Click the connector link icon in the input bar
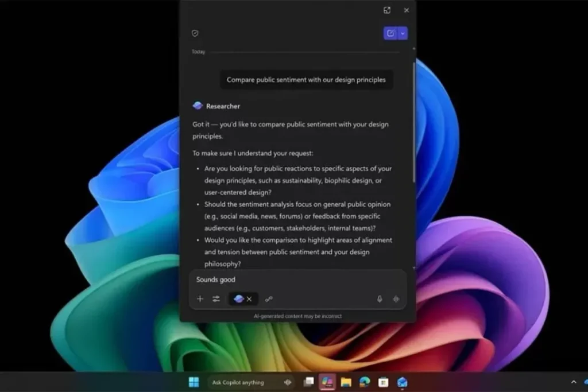588x392 pixels. [x=269, y=299]
